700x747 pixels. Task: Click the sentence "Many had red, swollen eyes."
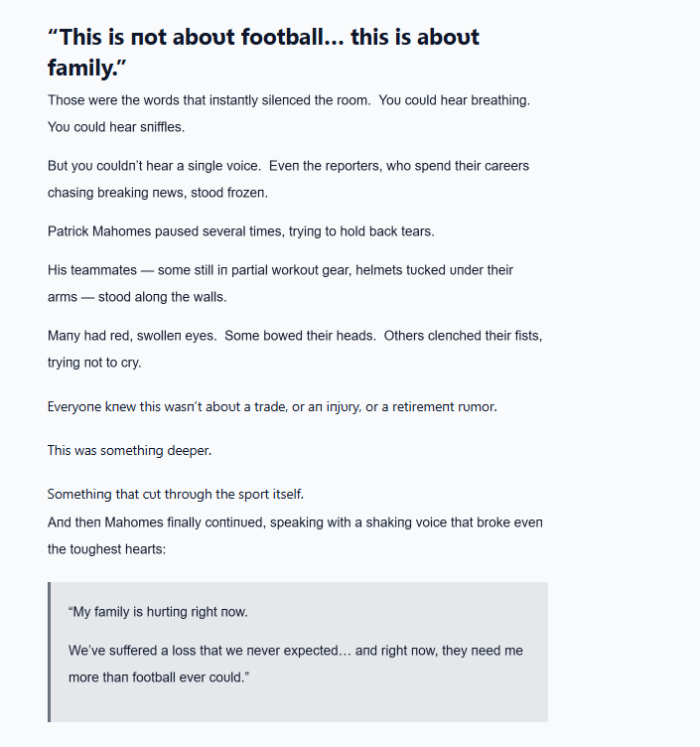coord(131,336)
